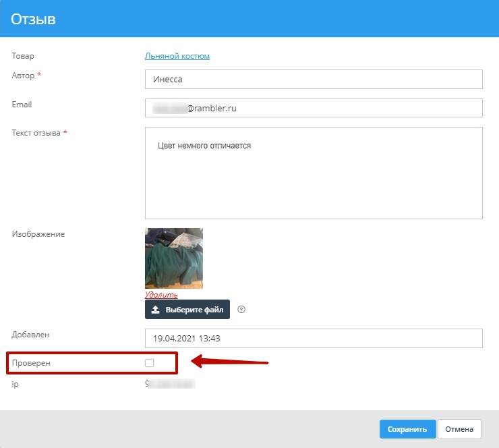The width and height of the screenshot is (499, 448).
Task: Click the Email field ending in @rambler.ru
Action: tap(314, 108)
